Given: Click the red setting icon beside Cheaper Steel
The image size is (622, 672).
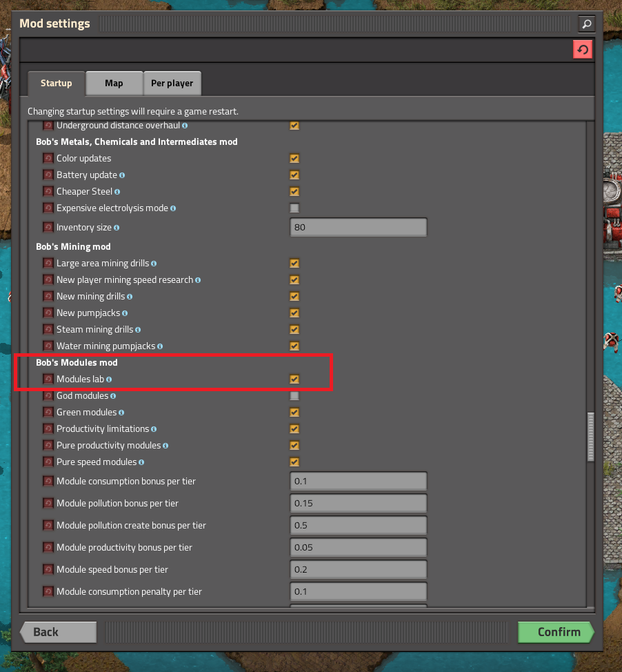Looking at the screenshot, I should click(48, 191).
